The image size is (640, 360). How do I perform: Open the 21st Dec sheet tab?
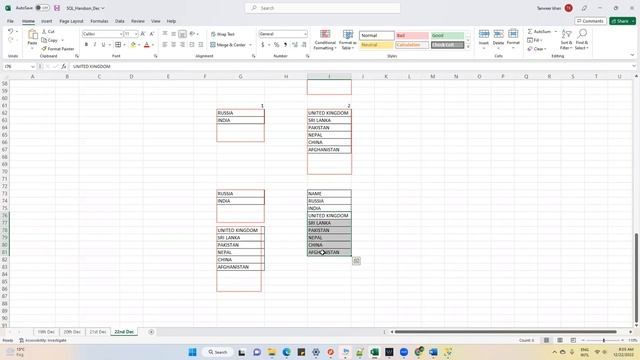[x=98, y=332]
